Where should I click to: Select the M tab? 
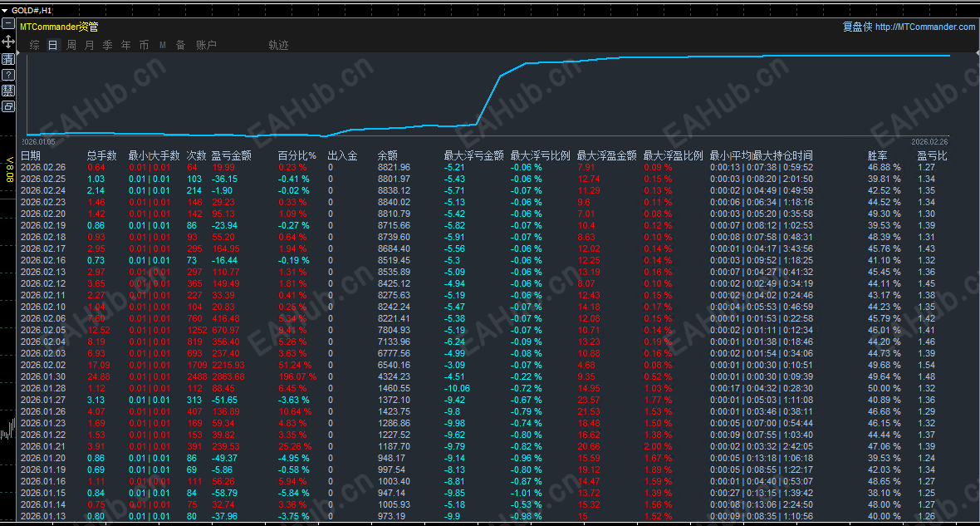pos(163,45)
